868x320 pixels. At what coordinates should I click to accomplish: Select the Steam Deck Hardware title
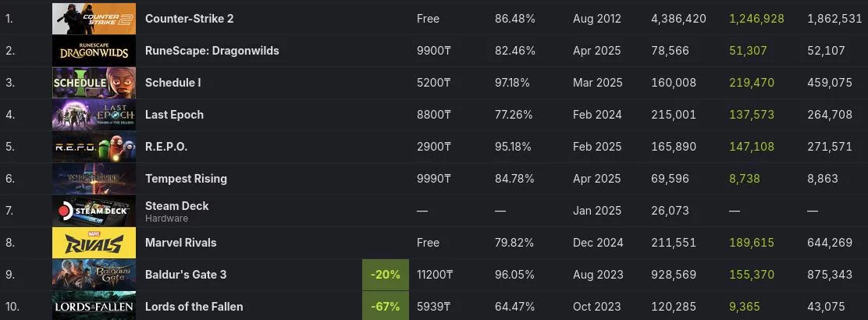(177, 211)
